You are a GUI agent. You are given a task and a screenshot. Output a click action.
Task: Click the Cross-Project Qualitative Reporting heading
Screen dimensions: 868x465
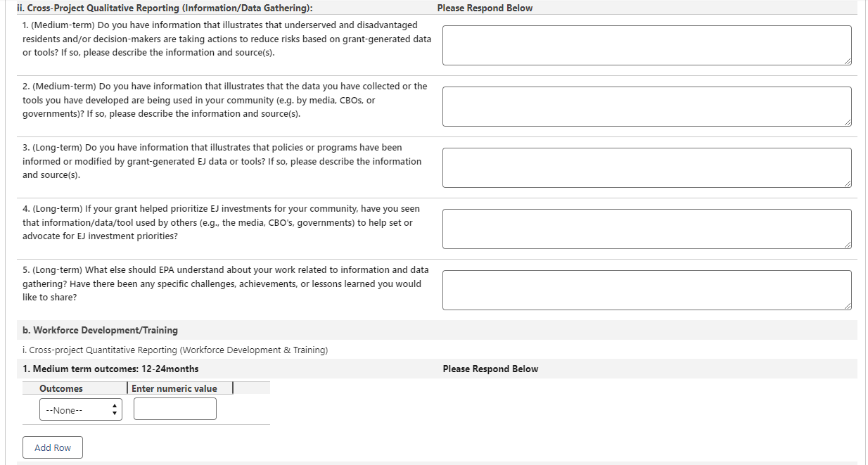point(165,8)
